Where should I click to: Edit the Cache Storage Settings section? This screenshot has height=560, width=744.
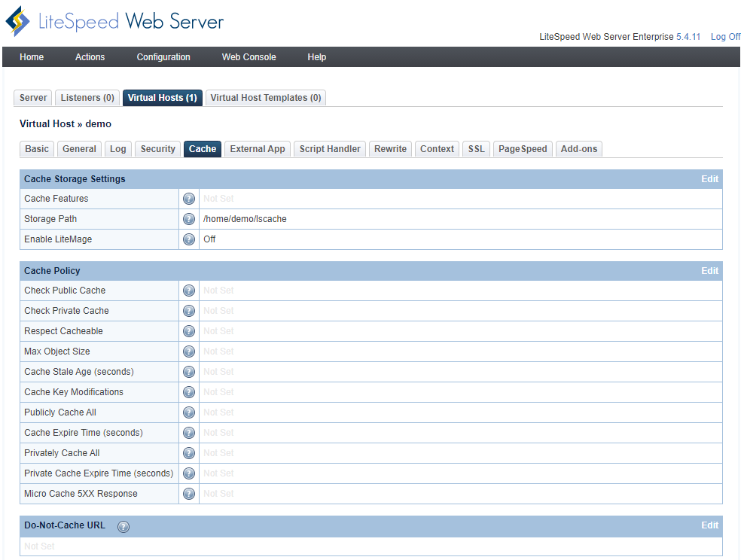pyautogui.click(x=710, y=179)
